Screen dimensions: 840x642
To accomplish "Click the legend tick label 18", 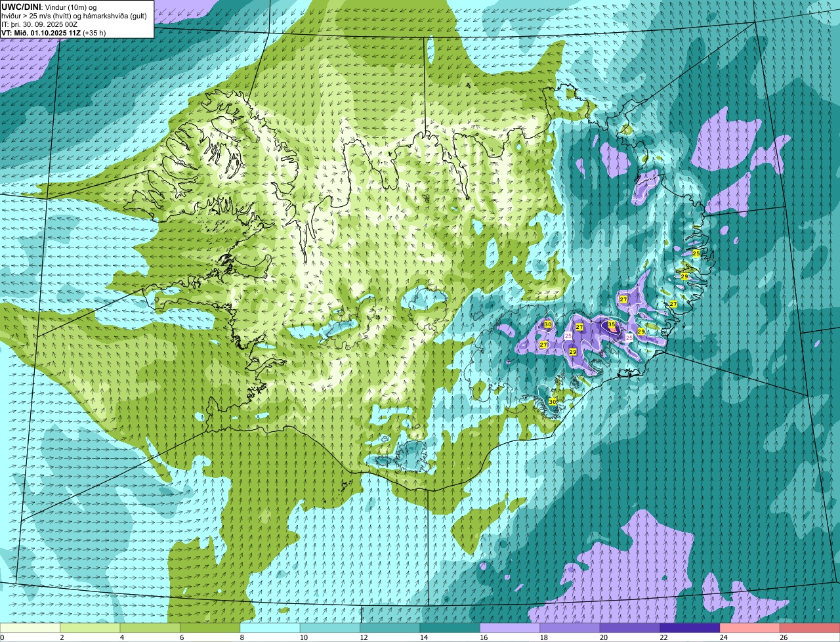I will [x=543, y=637].
